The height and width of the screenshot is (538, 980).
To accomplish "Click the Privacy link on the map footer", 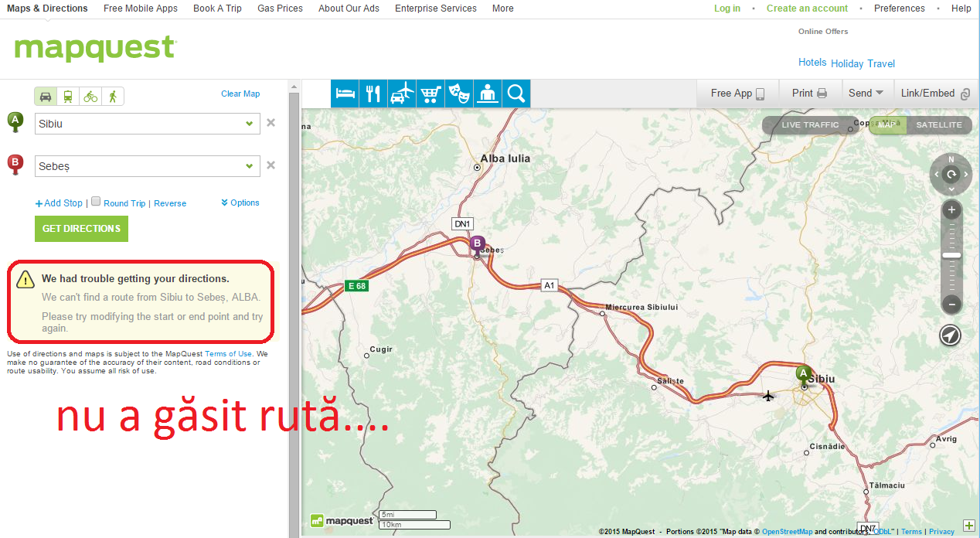I will pyautogui.click(x=941, y=532).
